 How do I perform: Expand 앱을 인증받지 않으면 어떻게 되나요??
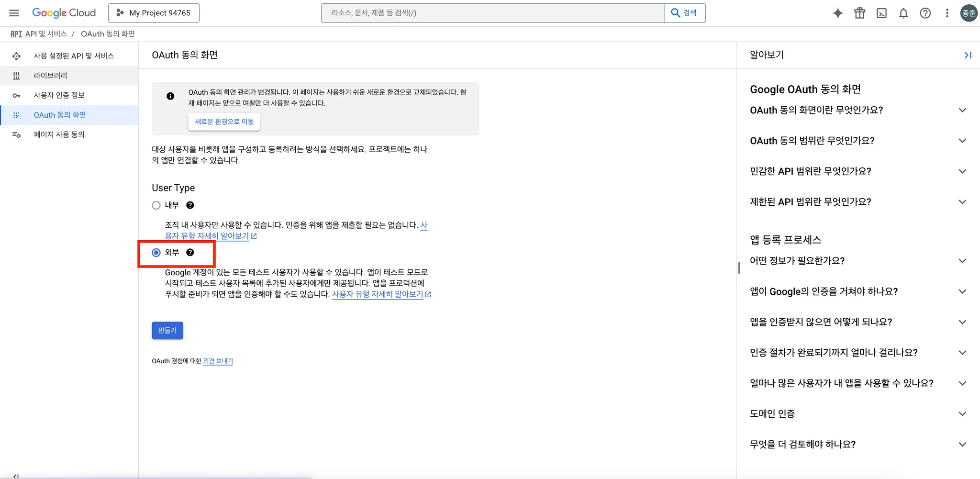[x=858, y=322]
